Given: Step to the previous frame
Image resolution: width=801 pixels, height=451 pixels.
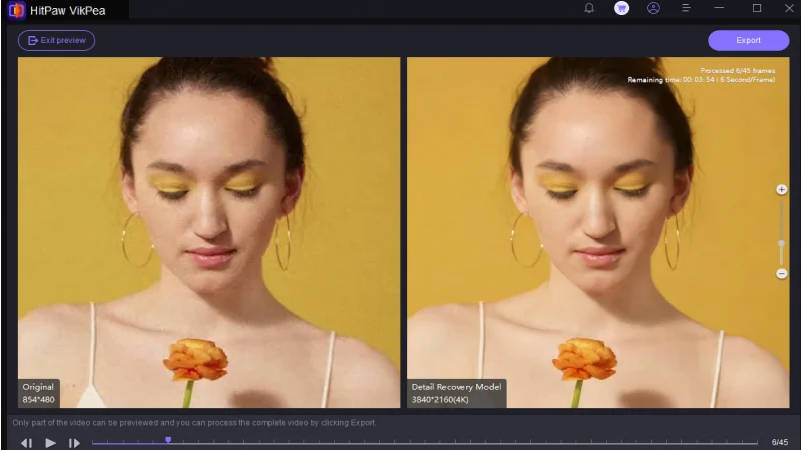Looking at the screenshot, I should 26,442.
